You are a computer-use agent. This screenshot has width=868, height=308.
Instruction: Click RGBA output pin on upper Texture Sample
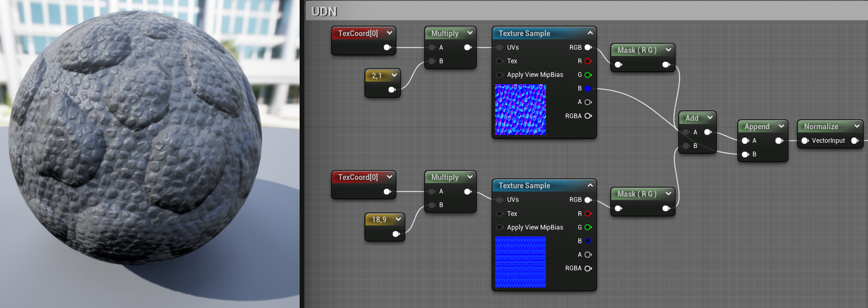(x=588, y=116)
